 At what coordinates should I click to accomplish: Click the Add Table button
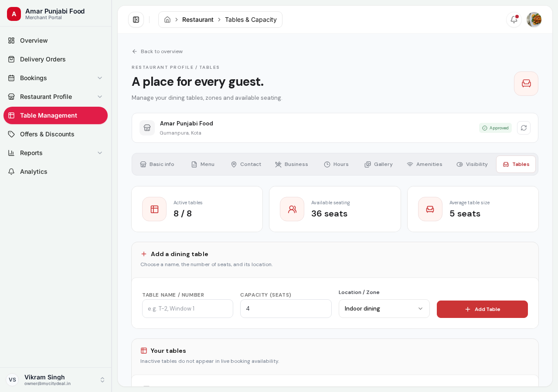pyautogui.click(x=482, y=309)
